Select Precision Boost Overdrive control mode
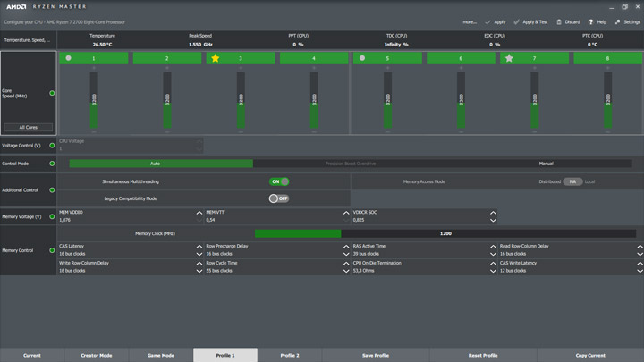Viewport: 644px width, 362px height. [x=351, y=164]
